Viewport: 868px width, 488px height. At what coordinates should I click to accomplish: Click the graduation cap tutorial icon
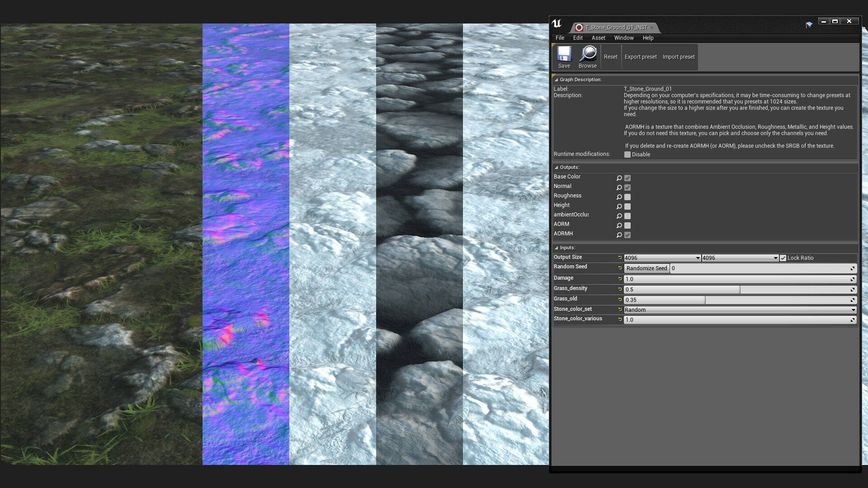click(x=809, y=25)
